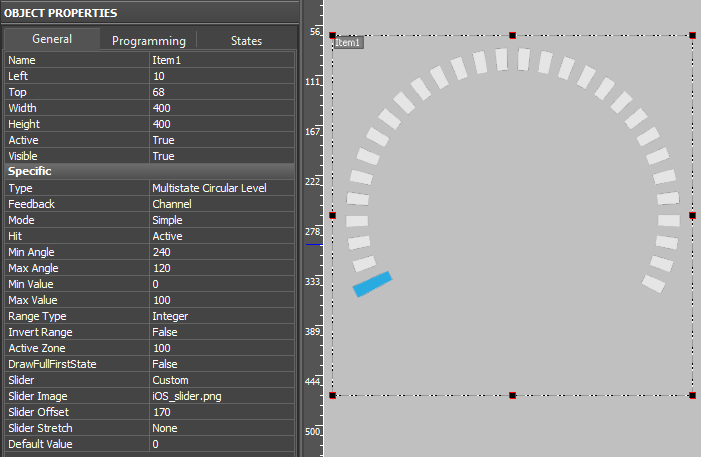Image resolution: width=701 pixels, height=457 pixels.
Task: Click the Max Value field 100
Action: (x=222, y=300)
